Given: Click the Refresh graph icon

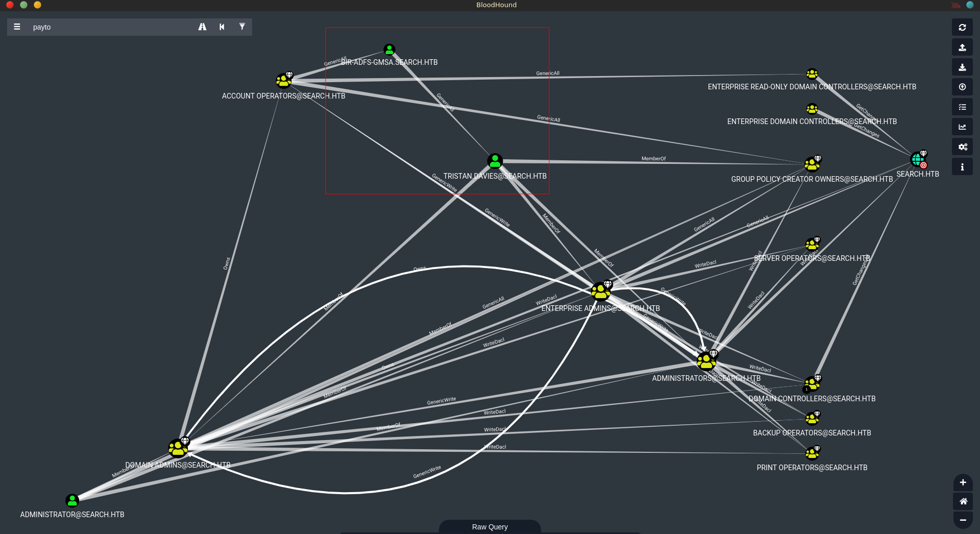Looking at the screenshot, I should click(x=962, y=28).
